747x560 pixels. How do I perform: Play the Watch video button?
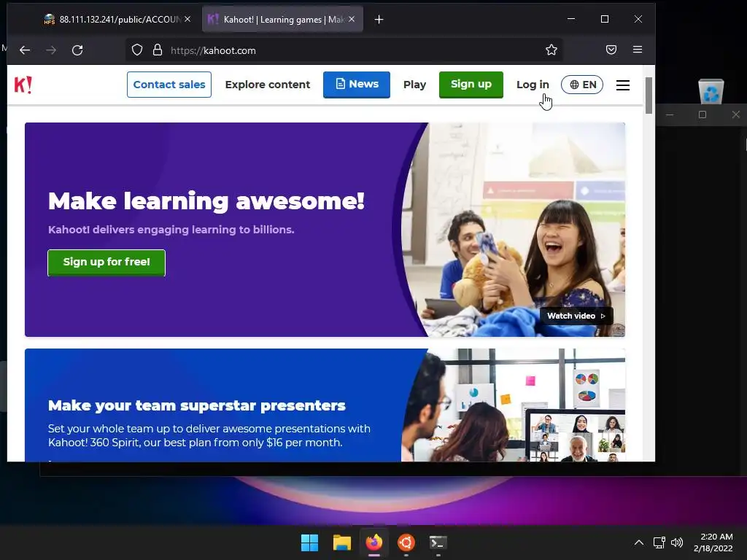coord(576,316)
